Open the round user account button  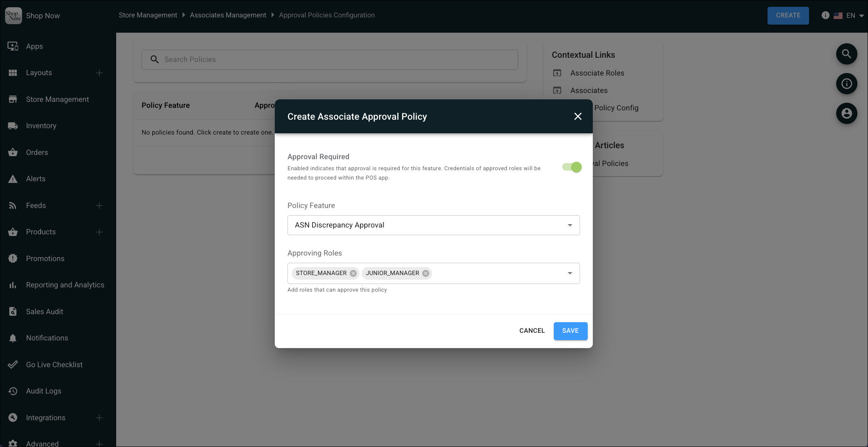[x=846, y=113]
